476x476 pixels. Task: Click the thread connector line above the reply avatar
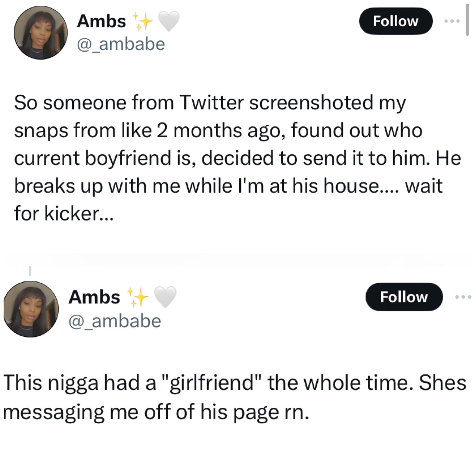[x=30, y=271]
